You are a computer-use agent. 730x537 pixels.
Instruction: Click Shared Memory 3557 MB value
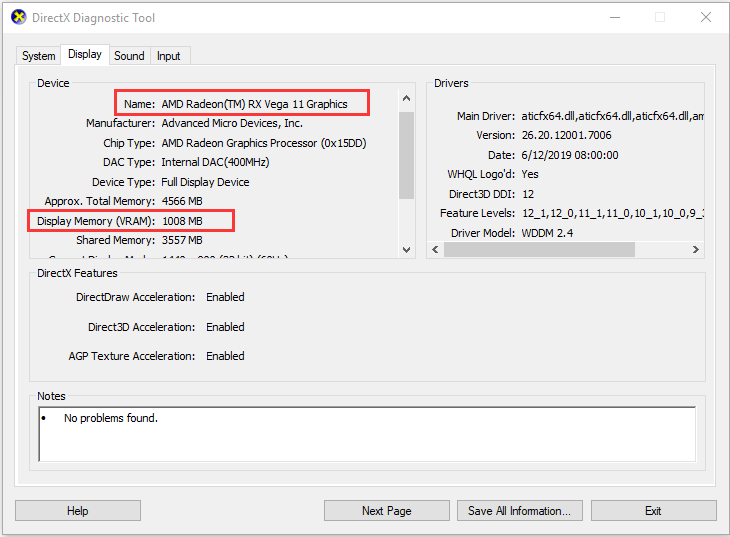(x=182, y=240)
